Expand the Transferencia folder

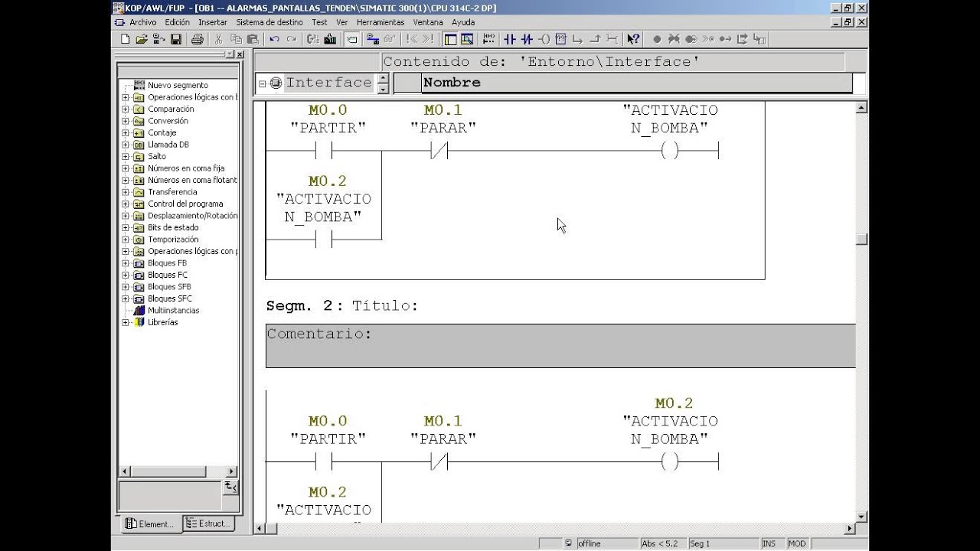click(x=126, y=192)
